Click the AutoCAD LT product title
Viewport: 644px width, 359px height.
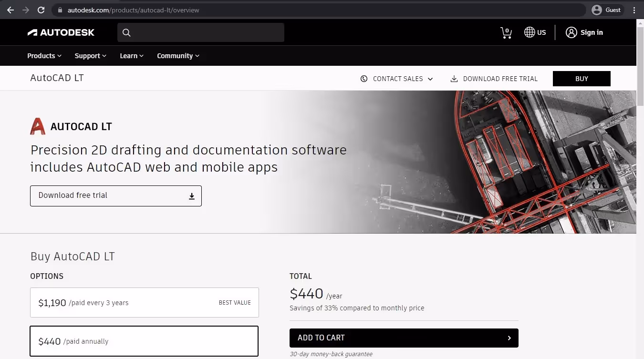pyautogui.click(x=57, y=78)
